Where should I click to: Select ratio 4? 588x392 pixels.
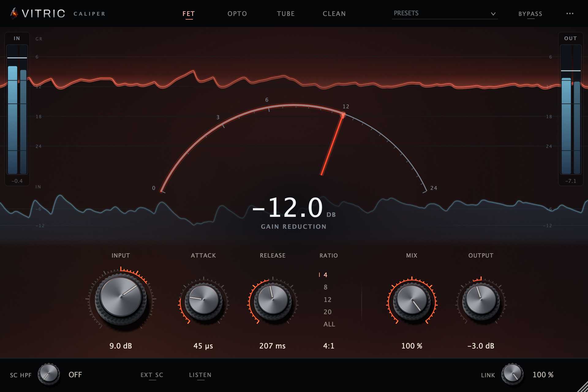coord(326,275)
